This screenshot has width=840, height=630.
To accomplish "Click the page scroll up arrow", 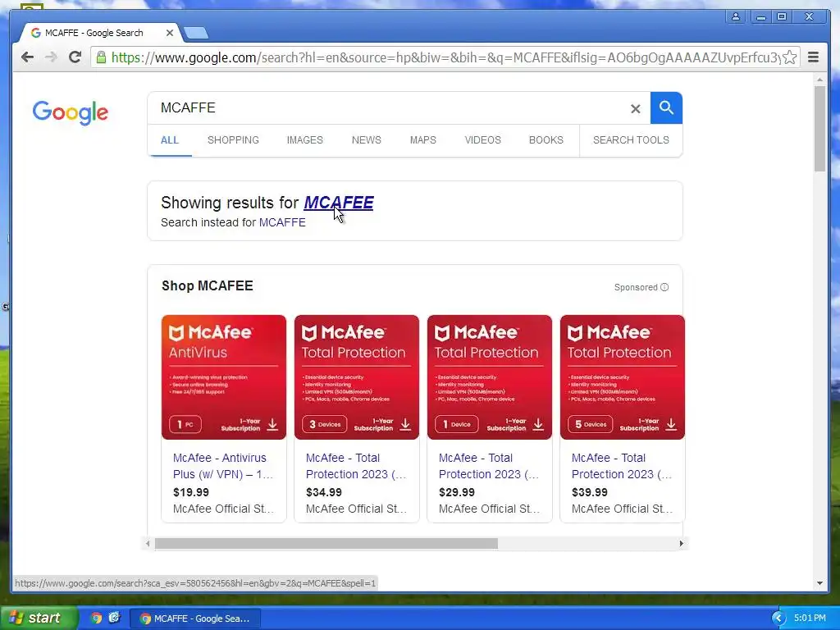I will point(819,80).
